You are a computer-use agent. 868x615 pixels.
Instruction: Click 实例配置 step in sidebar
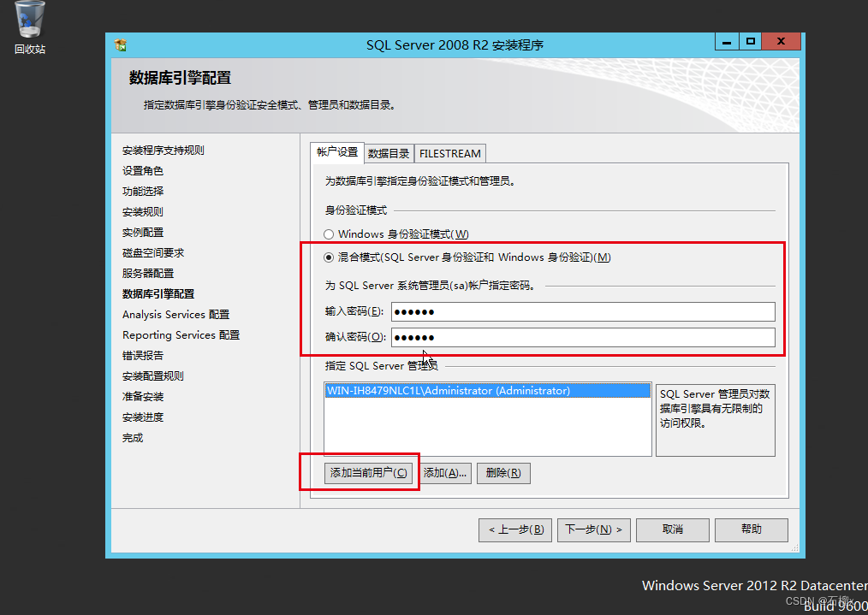[x=143, y=233]
